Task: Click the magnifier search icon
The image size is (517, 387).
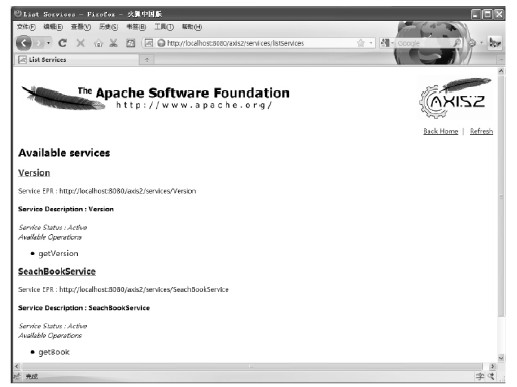Action: pos(457,43)
